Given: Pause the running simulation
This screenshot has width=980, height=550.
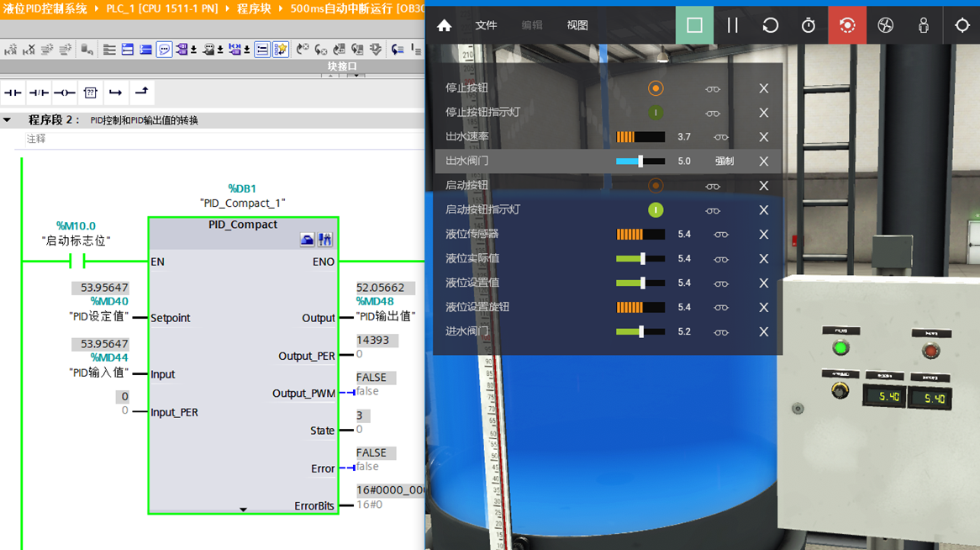Looking at the screenshot, I should click(x=732, y=25).
